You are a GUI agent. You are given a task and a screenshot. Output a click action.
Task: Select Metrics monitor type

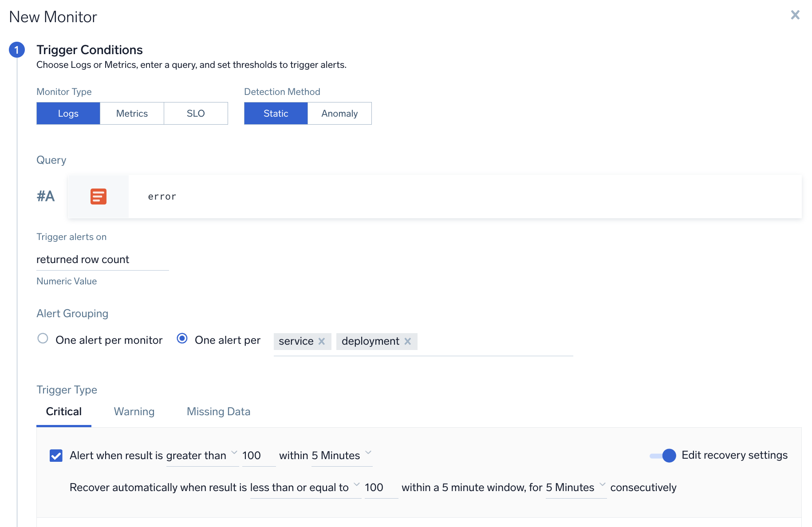click(x=132, y=114)
